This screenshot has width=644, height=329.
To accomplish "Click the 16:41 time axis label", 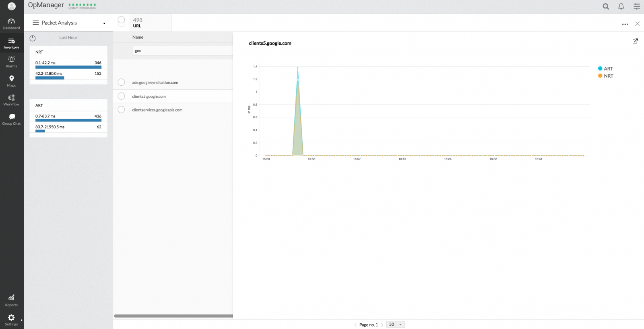I will coord(539,159).
